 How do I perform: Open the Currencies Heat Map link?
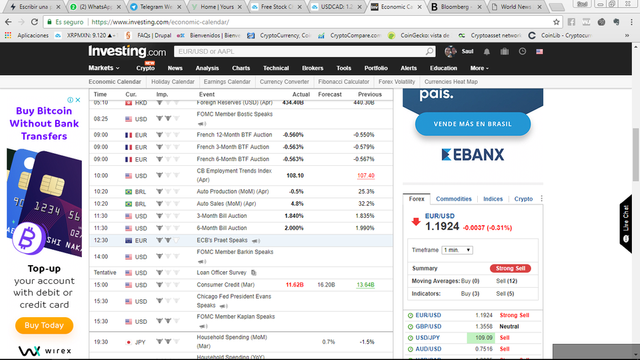451,82
